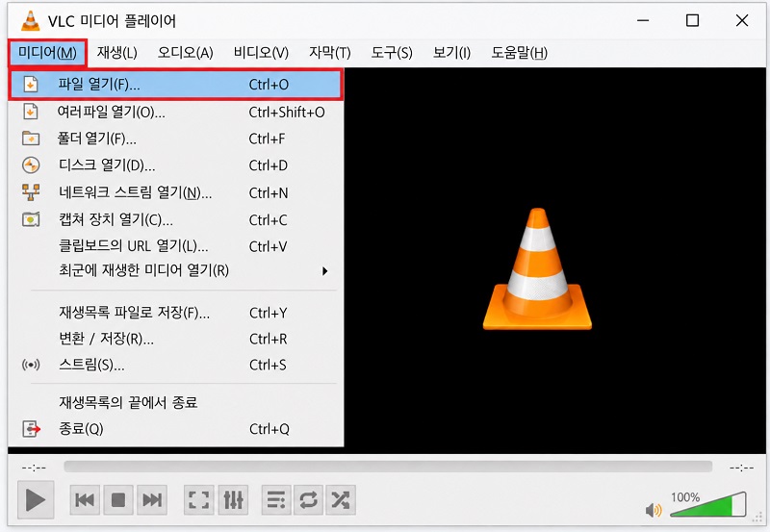Image resolution: width=770 pixels, height=532 pixels.
Task: Select 변환 / 저장(R)... entry
Action: 175,339
